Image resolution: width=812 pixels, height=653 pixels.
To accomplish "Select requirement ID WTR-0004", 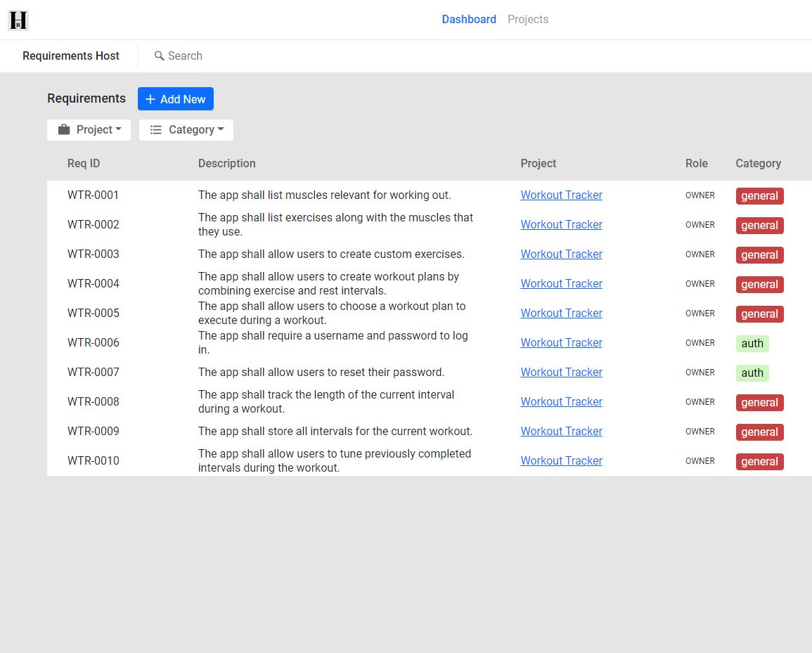I will (94, 283).
